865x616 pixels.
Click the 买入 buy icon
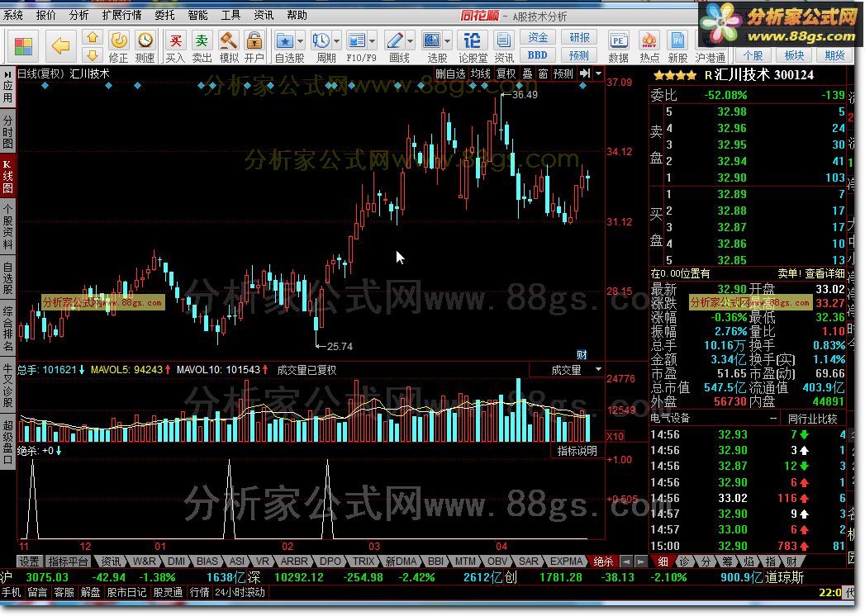(x=175, y=47)
